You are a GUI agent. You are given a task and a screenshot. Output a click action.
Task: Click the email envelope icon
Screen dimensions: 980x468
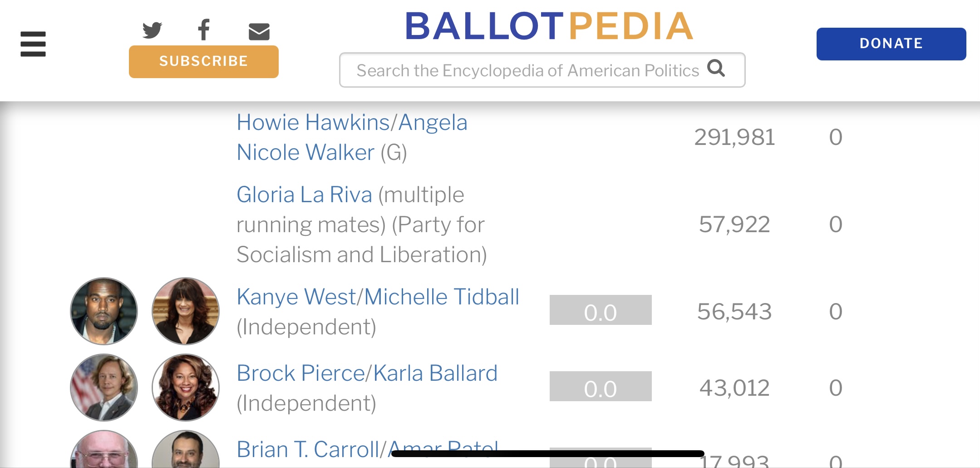[259, 31]
